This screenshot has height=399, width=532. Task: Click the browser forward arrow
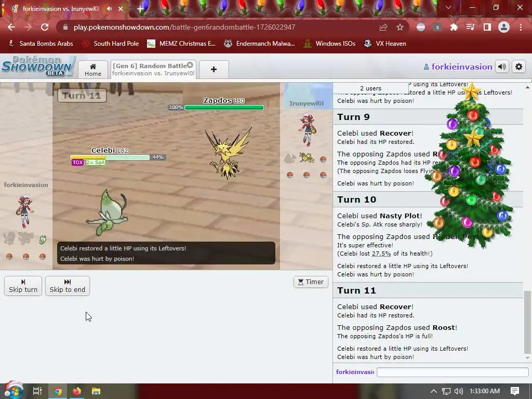pos(28,27)
